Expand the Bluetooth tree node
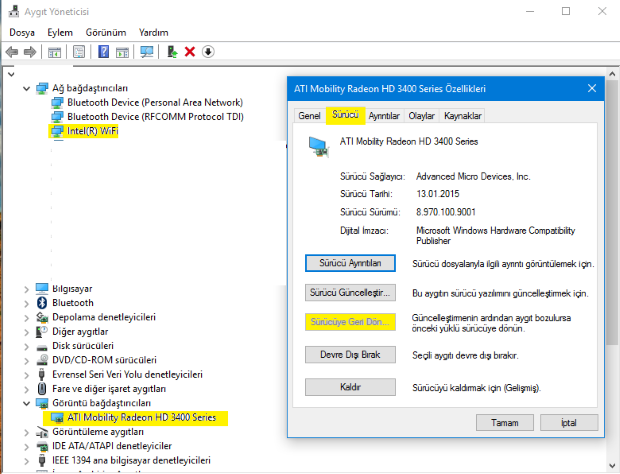Image resolution: width=620 pixels, height=474 pixels. point(26,304)
